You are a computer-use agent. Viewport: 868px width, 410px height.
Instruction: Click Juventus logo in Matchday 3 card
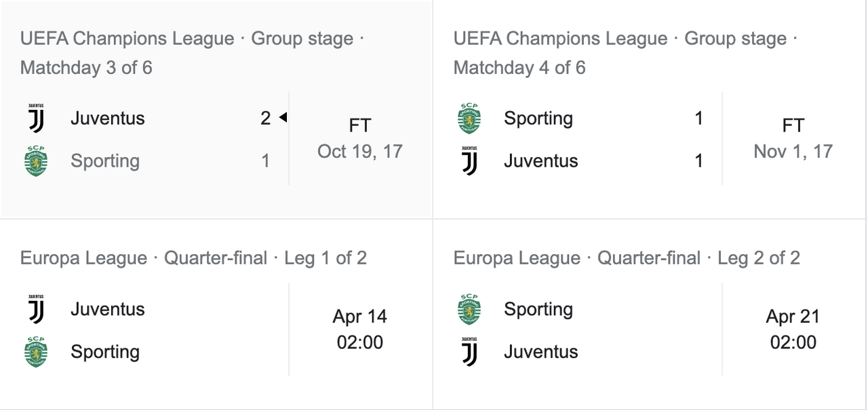(x=36, y=119)
